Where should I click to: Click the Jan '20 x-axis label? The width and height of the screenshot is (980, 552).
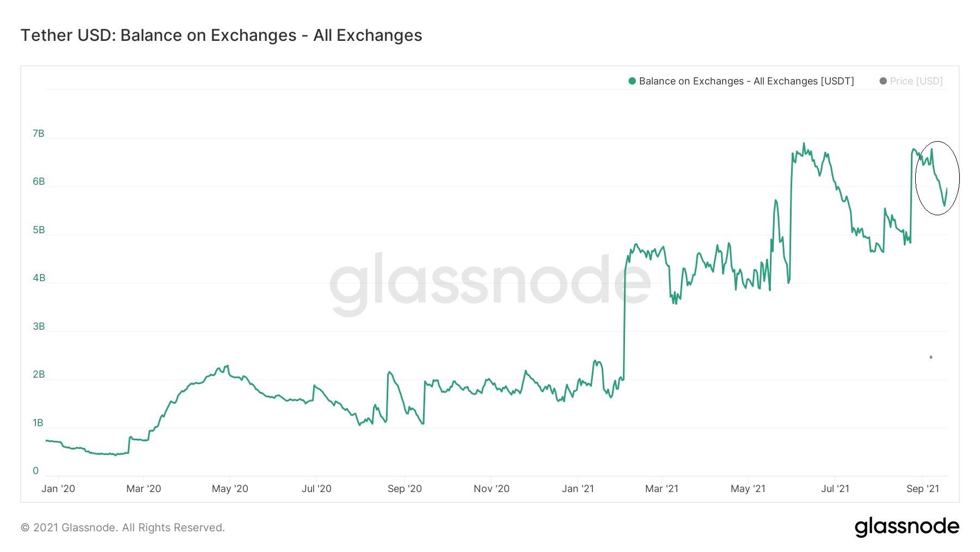click(x=58, y=489)
